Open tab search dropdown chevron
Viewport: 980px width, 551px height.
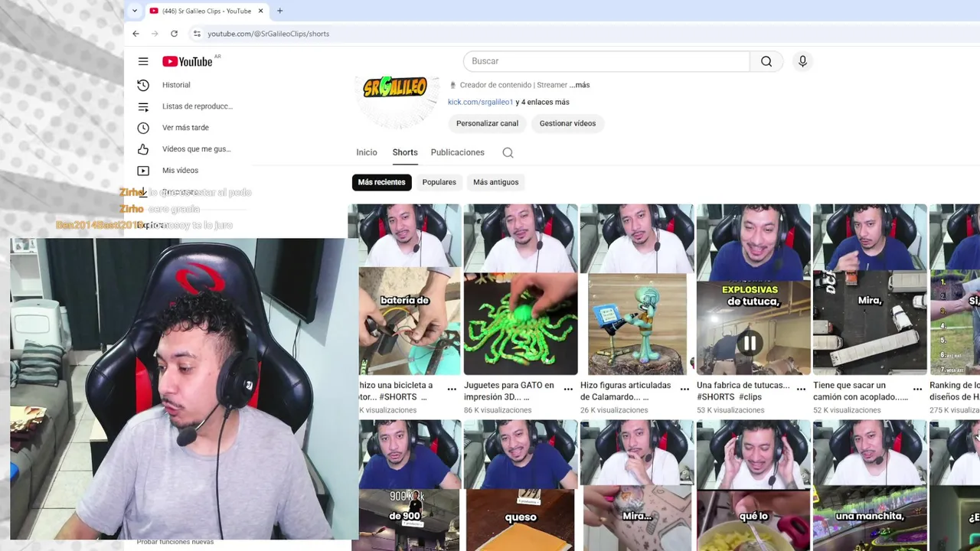(134, 11)
